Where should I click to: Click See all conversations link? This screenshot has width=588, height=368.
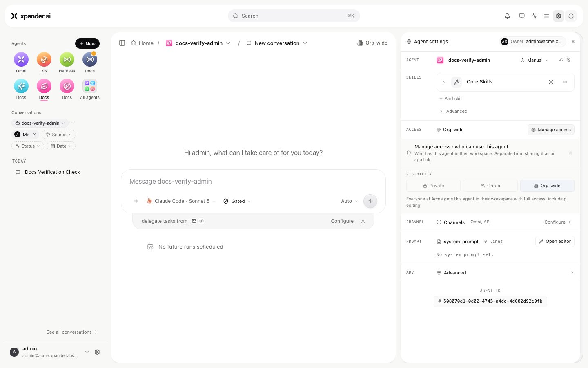[x=72, y=332]
